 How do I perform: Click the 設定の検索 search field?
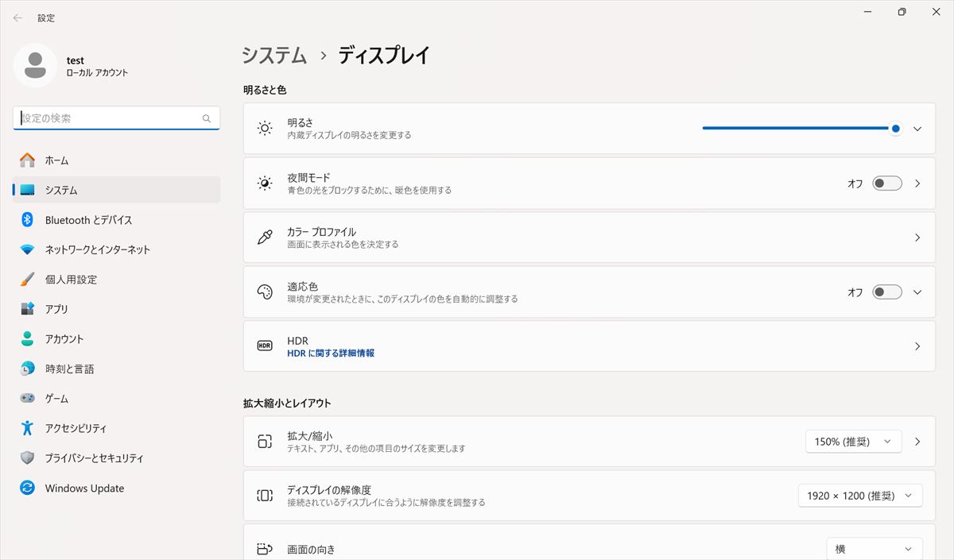click(116, 118)
